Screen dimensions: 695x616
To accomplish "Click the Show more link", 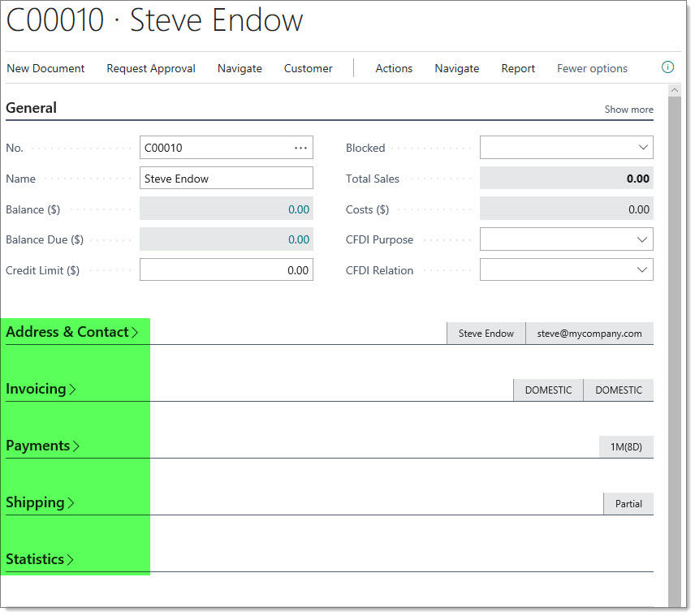I will tap(628, 109).
